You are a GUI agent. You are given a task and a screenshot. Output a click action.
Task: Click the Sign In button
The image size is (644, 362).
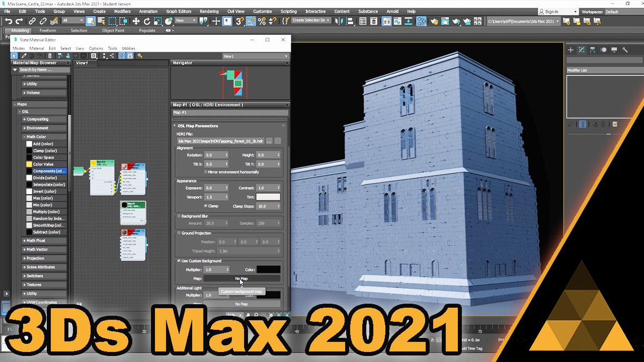(553, 11)
